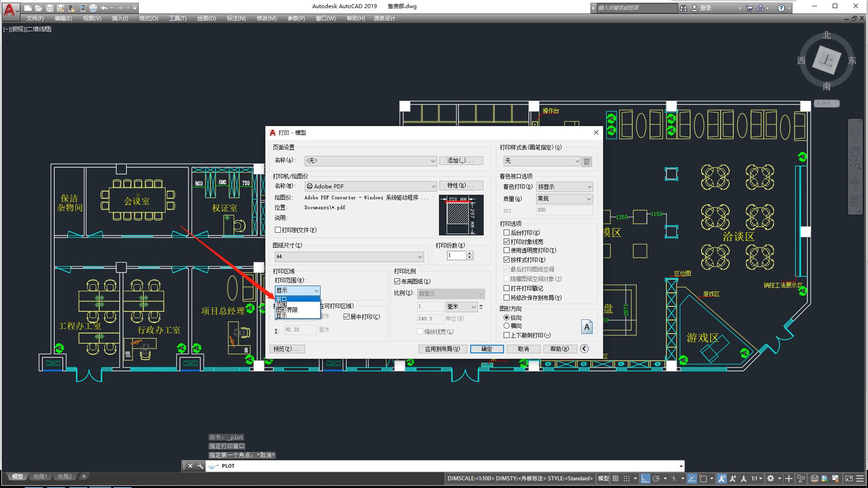Click the 预览(P)... button
This screenshot has height=488, width=868.
pyautogui.click(x=287, y=349)
